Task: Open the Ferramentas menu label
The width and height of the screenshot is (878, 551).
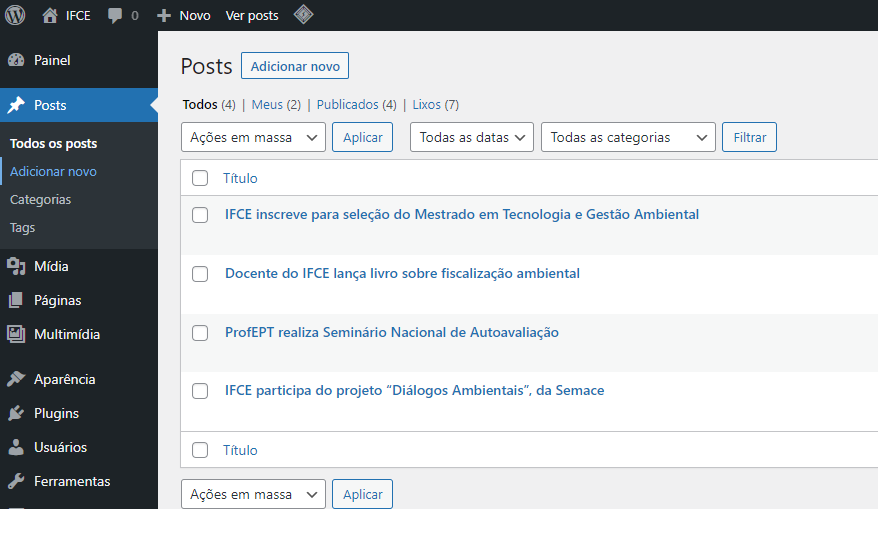Action: coord(72,481)
